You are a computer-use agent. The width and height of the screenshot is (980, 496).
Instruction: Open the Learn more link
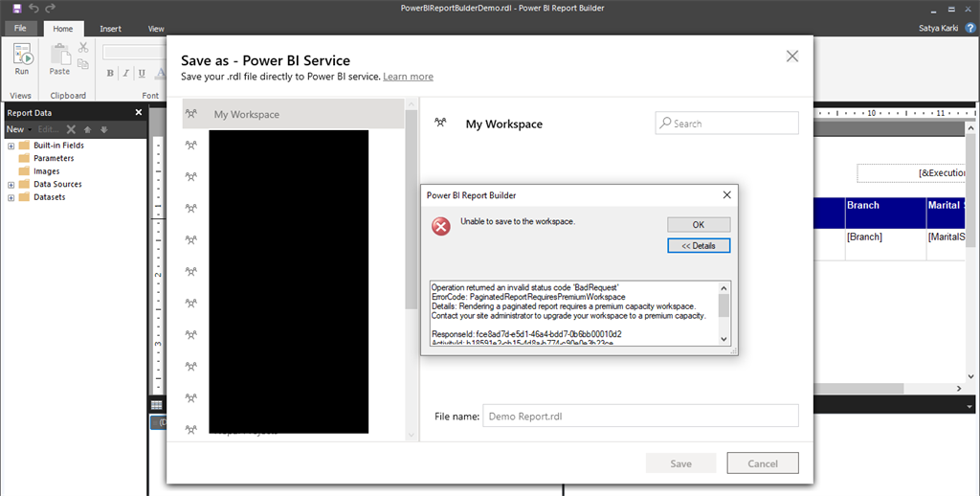[x=408, y=77]
